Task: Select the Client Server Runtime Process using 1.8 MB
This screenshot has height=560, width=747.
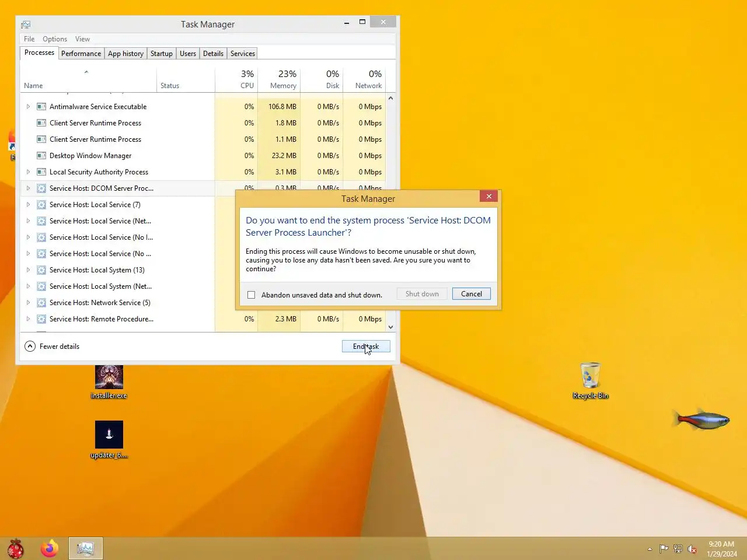Action: click(95, 123)
